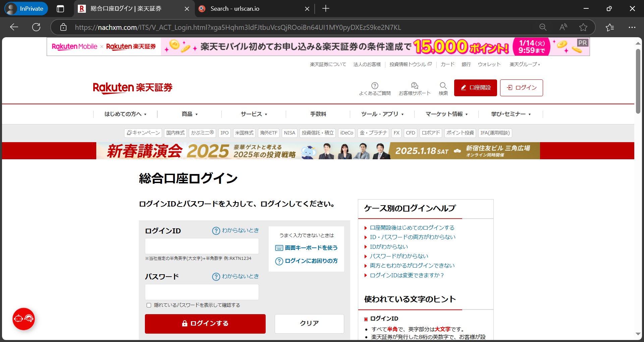Expand the マーケット情報 menu
The width and height of the screenshot is (644, 342).
coord(446,114)
